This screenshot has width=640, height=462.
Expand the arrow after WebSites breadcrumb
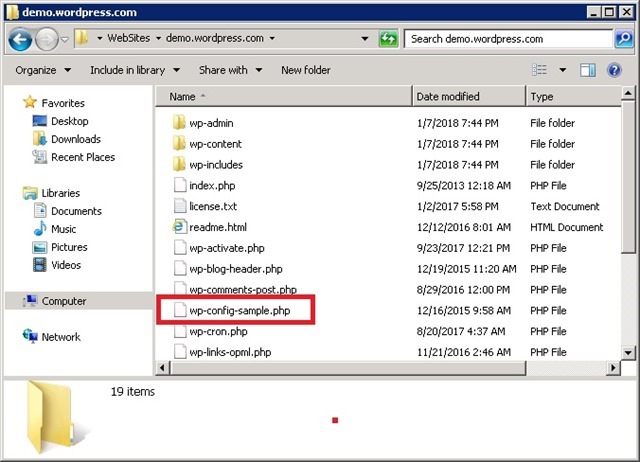pyautogui.click(x=158, y=38)
